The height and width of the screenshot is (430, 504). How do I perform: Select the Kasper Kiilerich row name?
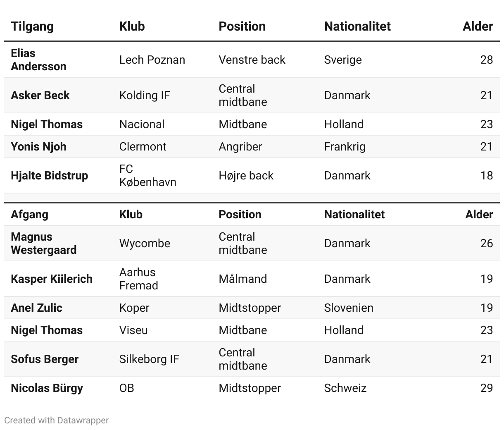pyautogui.click(x=52, y=279)
